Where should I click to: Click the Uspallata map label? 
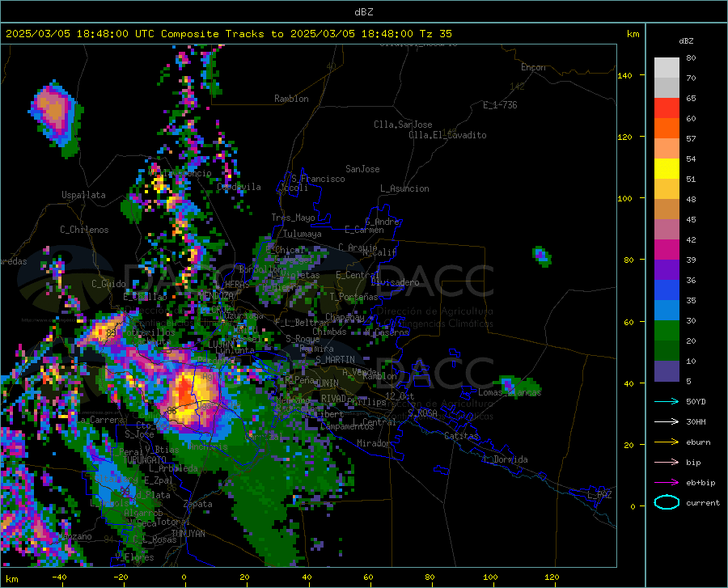83,195
